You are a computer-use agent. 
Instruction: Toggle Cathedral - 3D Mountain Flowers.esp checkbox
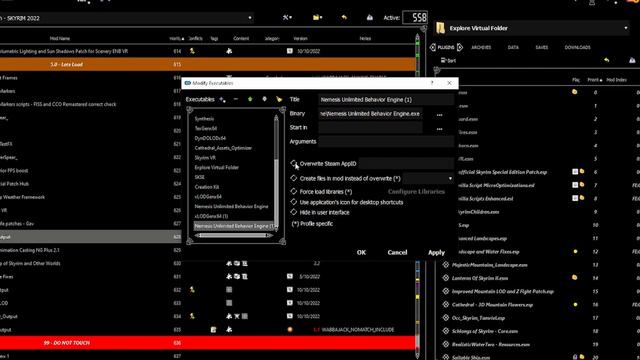[x=446, y=304]
